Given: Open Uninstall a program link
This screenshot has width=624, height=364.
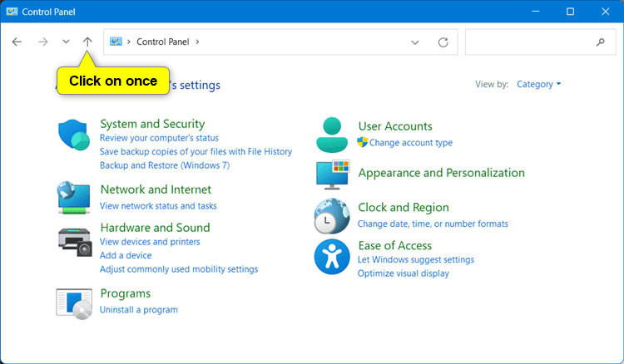Looking at the screenshot, I should click(x=138, y=310).
